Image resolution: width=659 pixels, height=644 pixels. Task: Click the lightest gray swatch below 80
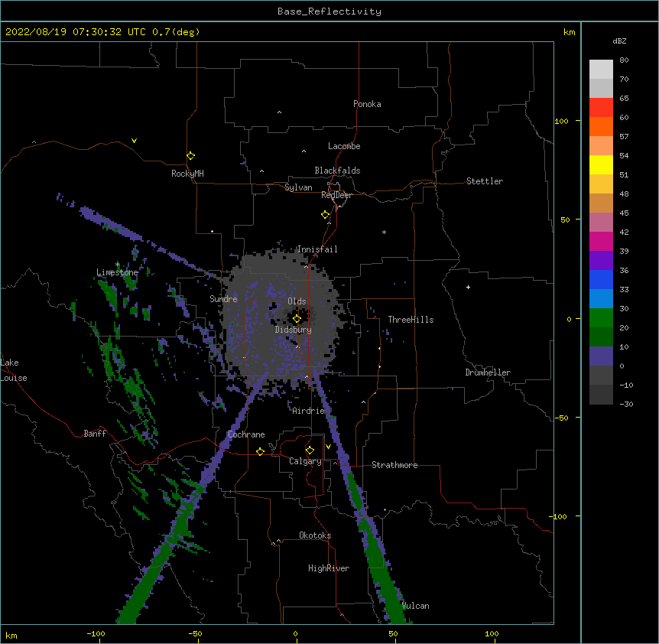click(x=601, y=70)
